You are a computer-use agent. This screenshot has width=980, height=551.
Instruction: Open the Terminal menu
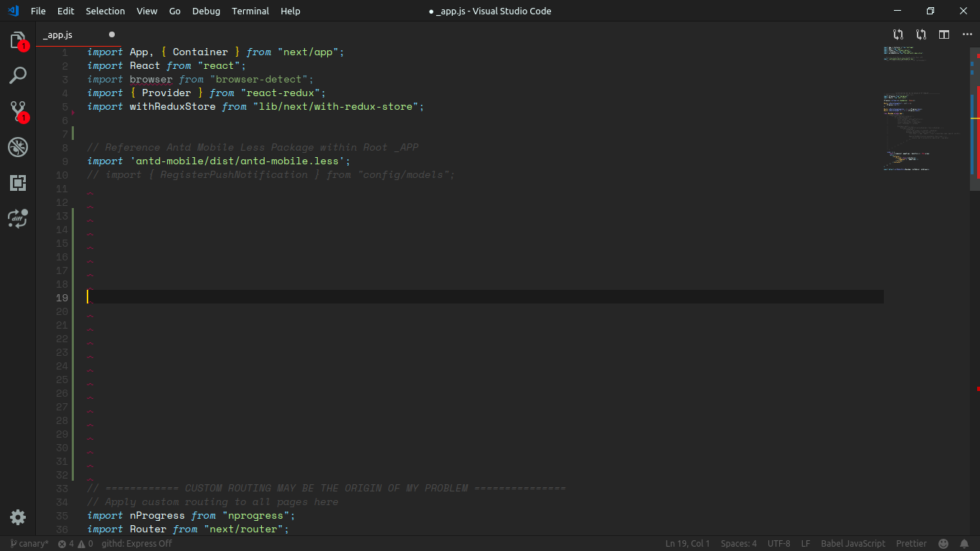pos(250,11)
